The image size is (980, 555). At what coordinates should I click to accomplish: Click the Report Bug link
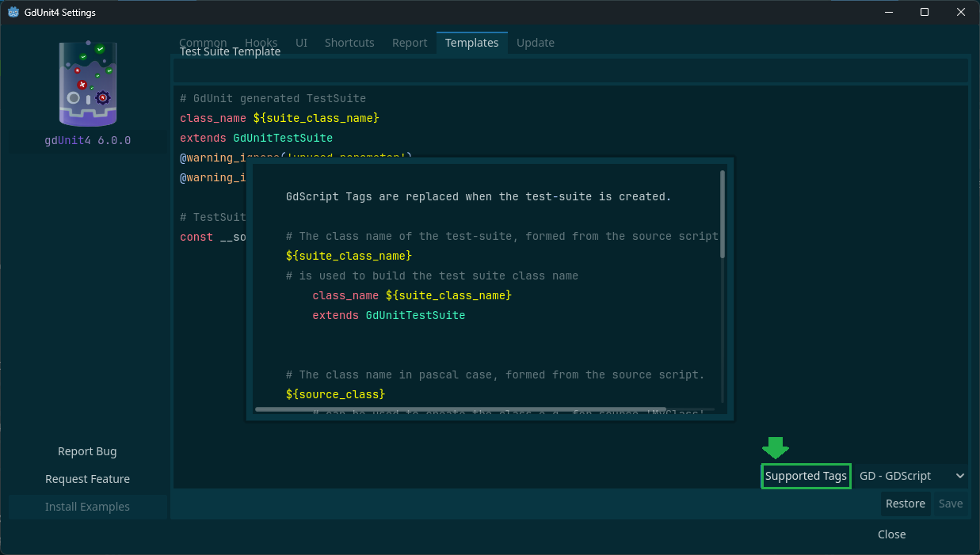[x=87, y=451]
